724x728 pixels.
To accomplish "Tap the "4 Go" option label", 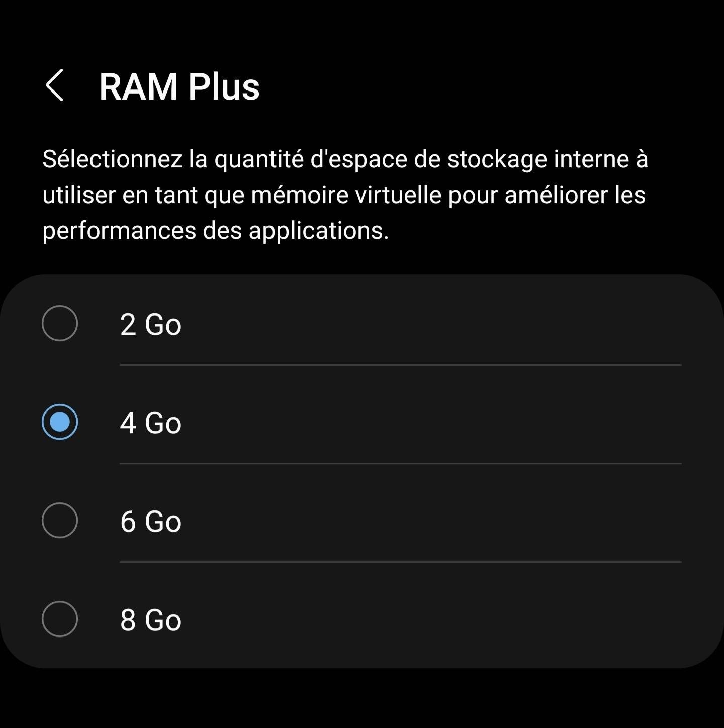I will [150, 423].
